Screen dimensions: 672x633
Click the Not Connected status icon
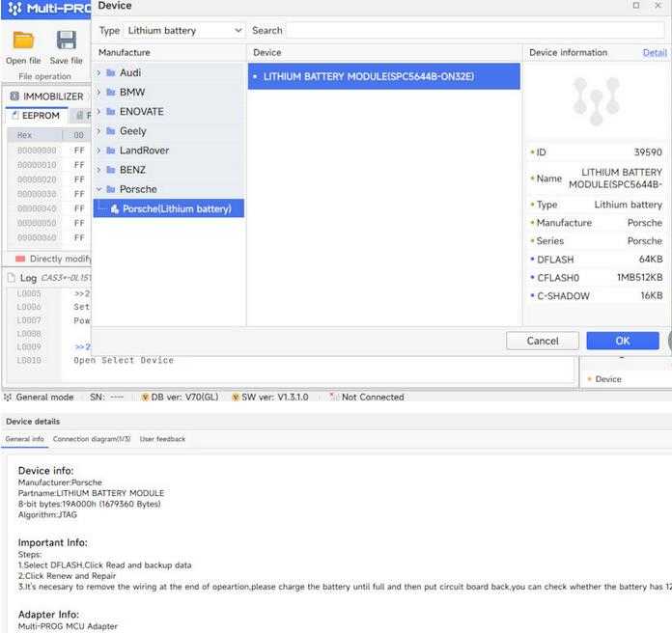coord(334,397)
